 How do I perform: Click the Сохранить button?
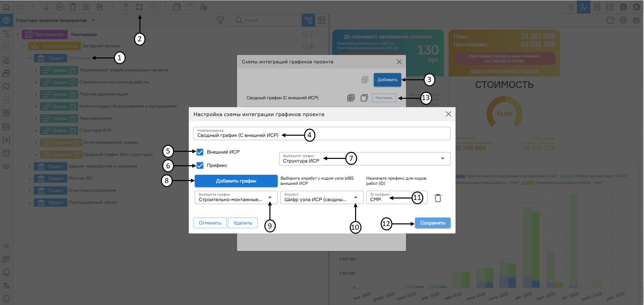[432, 223]
